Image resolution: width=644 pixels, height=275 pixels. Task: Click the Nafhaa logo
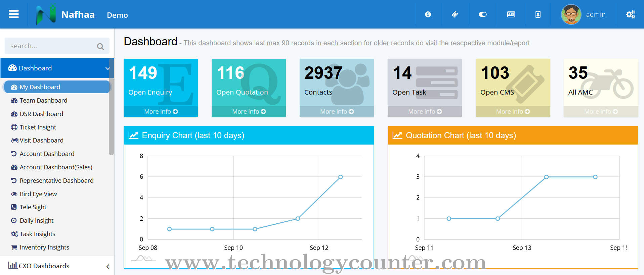click(46, 14)
